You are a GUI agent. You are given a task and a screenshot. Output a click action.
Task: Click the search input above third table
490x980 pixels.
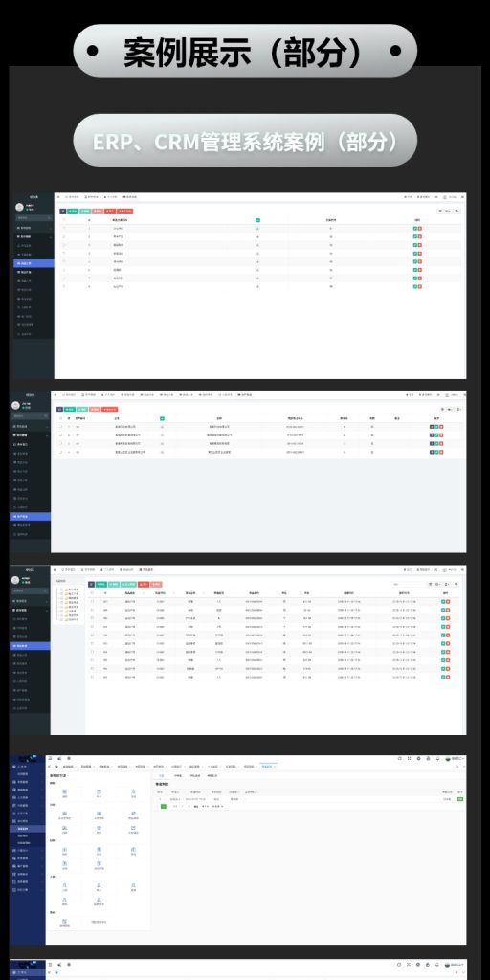[x=408, y=584]
